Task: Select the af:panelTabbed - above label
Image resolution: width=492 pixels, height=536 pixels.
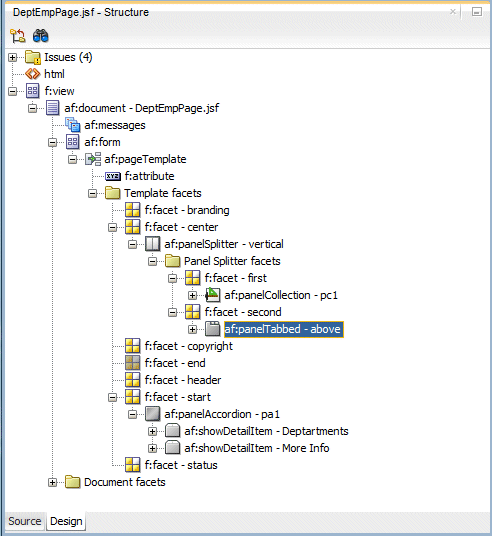Action: click(284, 329)
